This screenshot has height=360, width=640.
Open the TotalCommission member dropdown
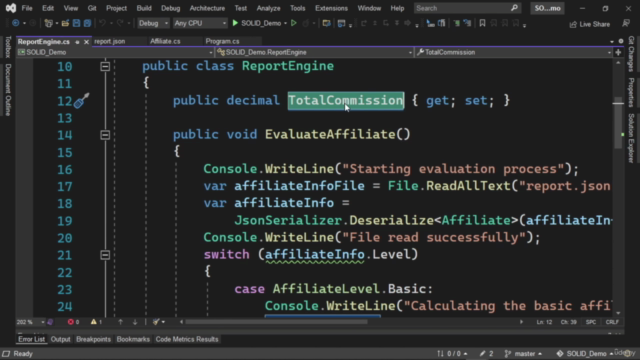513,52
